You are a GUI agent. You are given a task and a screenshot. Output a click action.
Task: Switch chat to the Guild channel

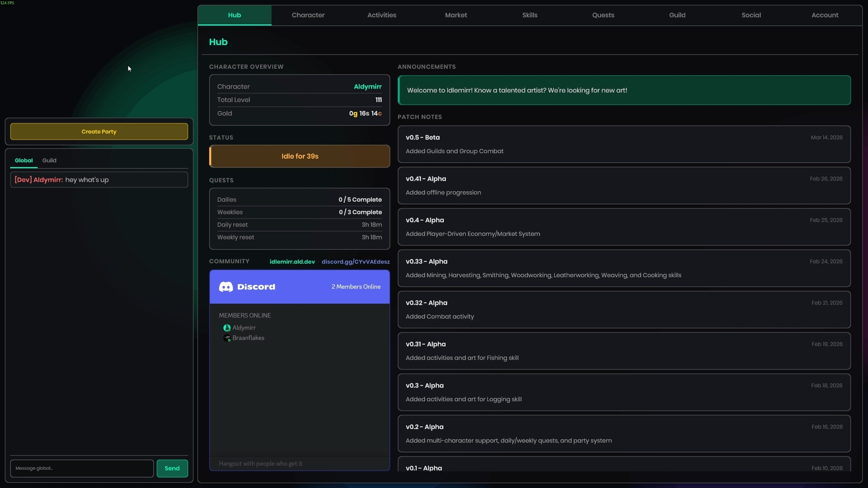49,160
